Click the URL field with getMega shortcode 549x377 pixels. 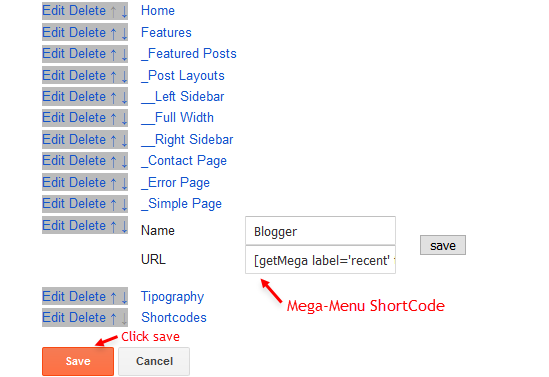pos(320,260)
